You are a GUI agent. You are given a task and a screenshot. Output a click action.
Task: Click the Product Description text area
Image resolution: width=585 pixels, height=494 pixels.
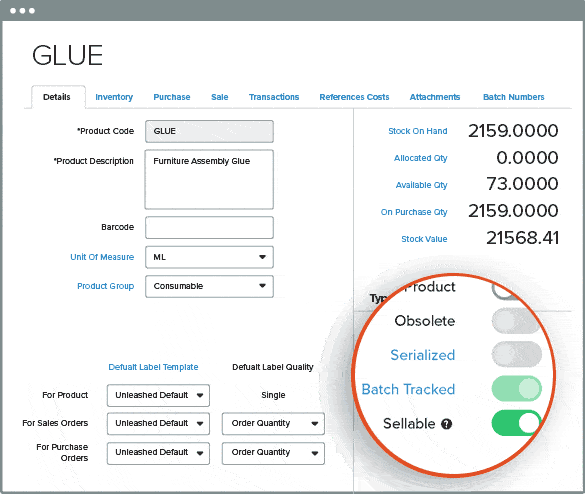(x=209, y=179)
